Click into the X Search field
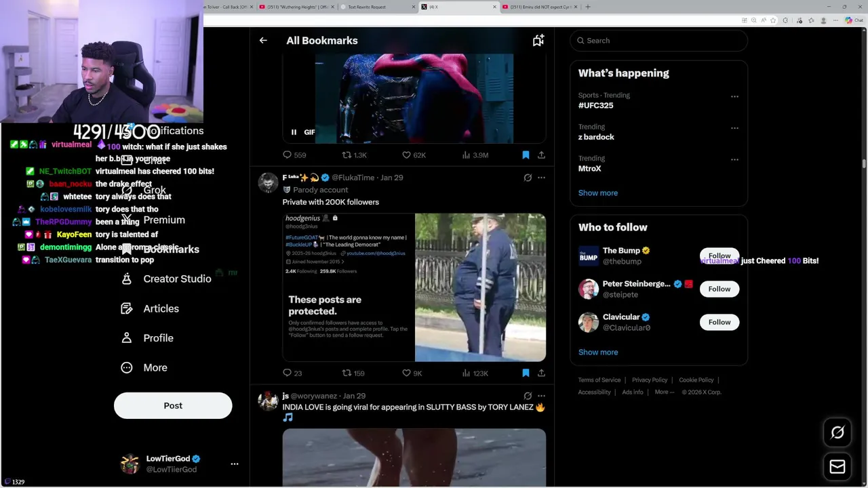Image resolution: width=868 pixels, height=488 pixels. tap(658, 41)
